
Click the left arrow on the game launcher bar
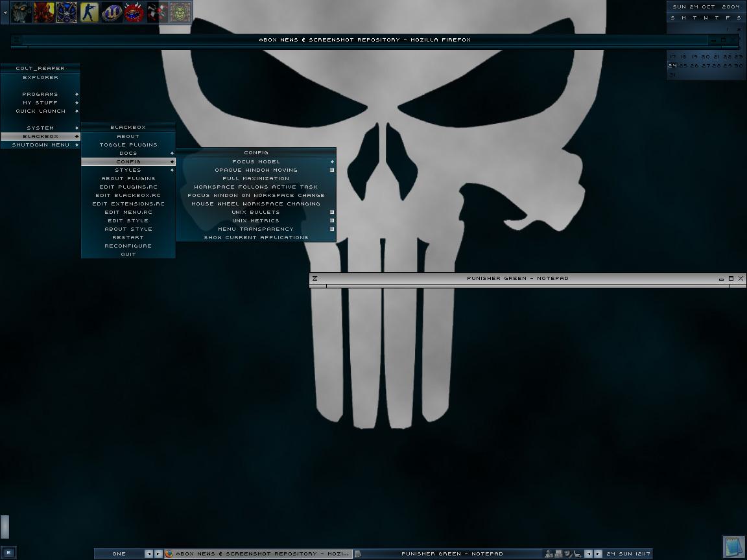click(x=5, y=12)
